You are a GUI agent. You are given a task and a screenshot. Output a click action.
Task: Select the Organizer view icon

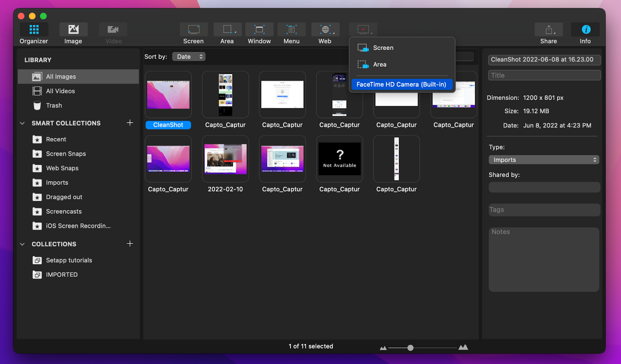click(x=34, y=32)
